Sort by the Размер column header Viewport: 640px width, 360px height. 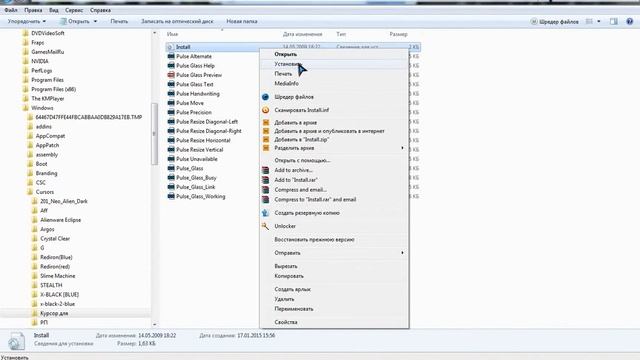[398, 34]
